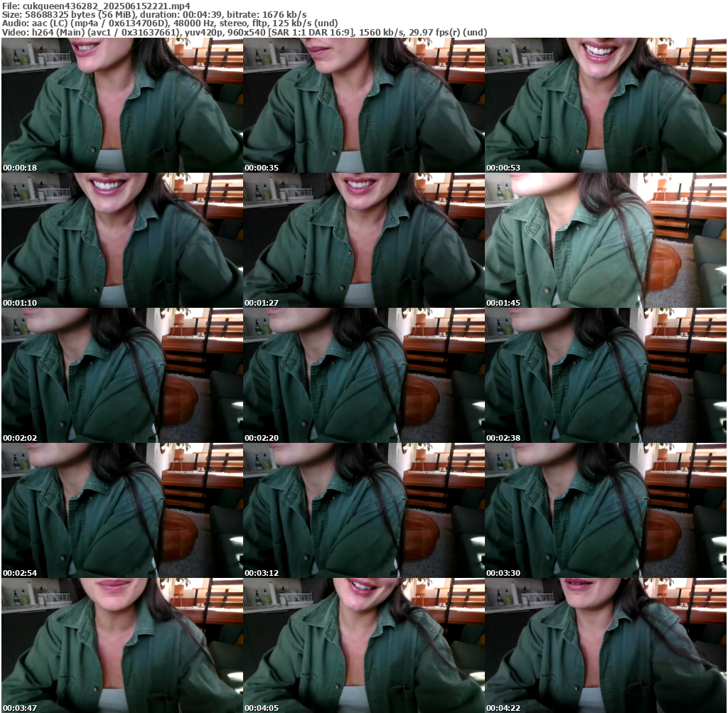
Task: Open the thumbnail at 00:04:05
Action: pos(363,645)
